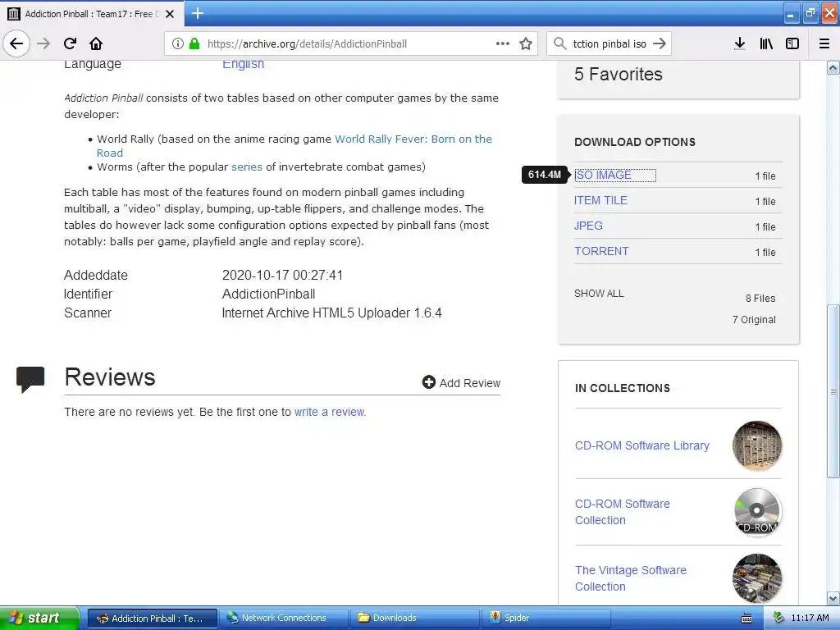Click the forward navigation arrow

click(x=43, y=43)
